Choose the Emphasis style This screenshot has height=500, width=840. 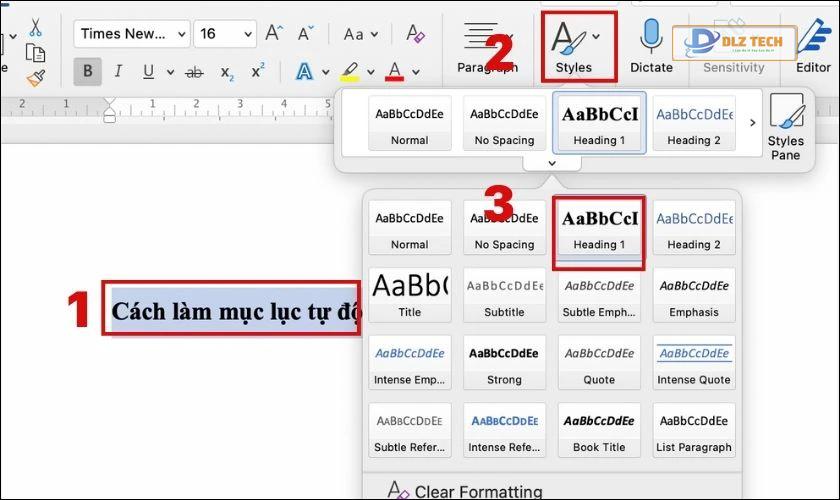coord(694,295)
